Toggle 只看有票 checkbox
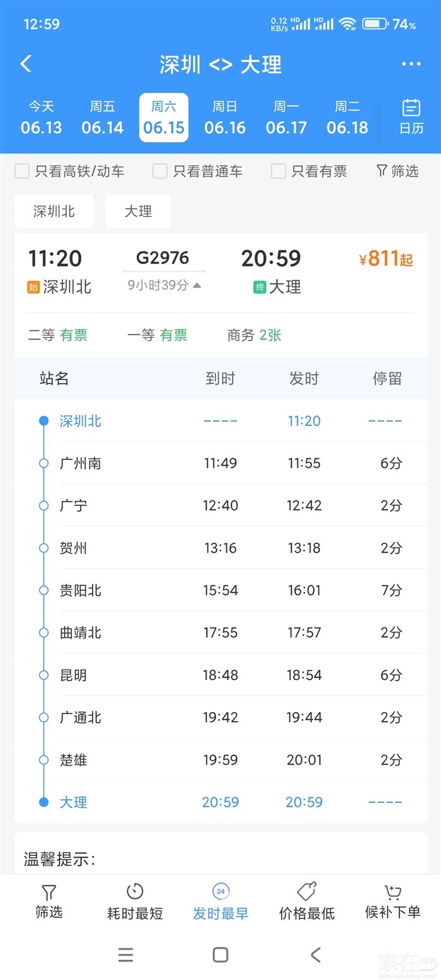The height and width of the screenshot is (980, 441). pos(278,171)
